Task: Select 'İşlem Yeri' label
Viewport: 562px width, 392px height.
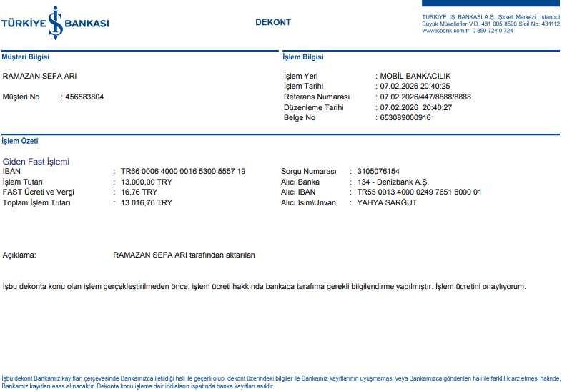Action: coord(301,76)
